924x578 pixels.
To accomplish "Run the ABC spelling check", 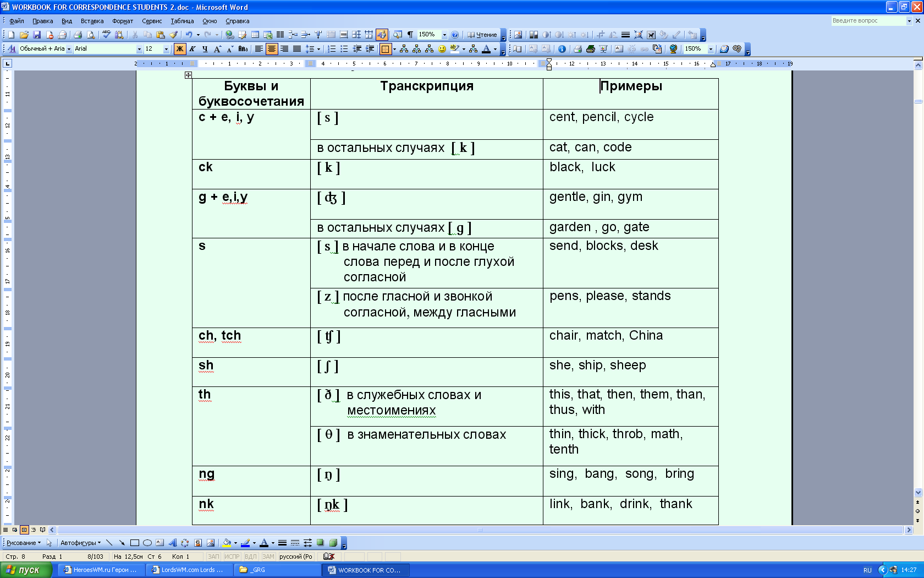I will tap(106, 35).
